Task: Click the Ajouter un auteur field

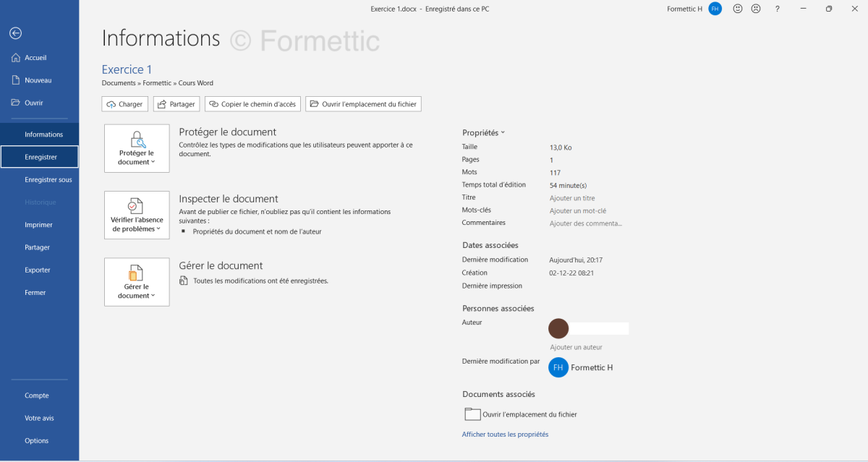Action: pyautogui.click(x=576, y=347)
